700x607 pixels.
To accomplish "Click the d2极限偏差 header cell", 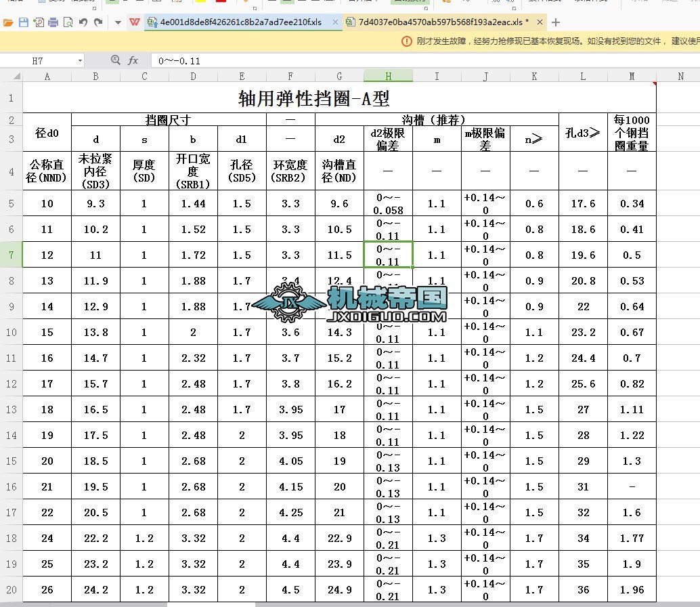I will [x=388, y=139].
